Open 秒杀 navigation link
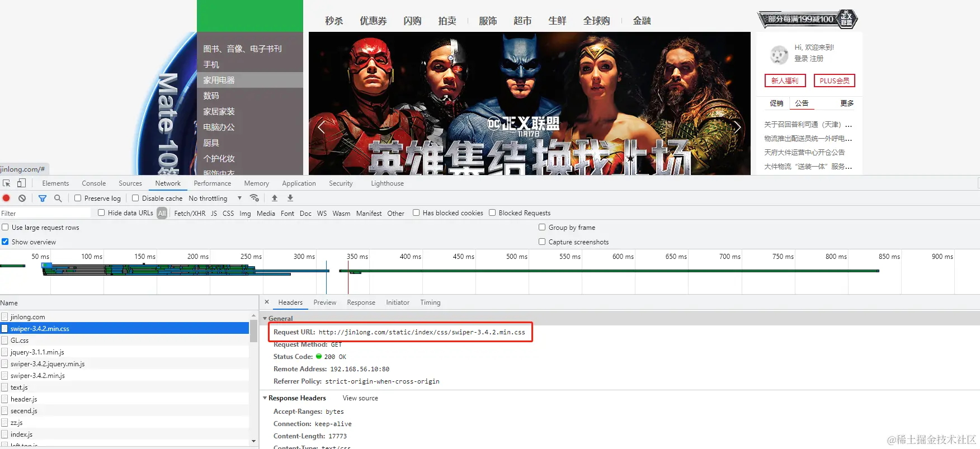This screenshot has width=980, height=449. [334, 21]
